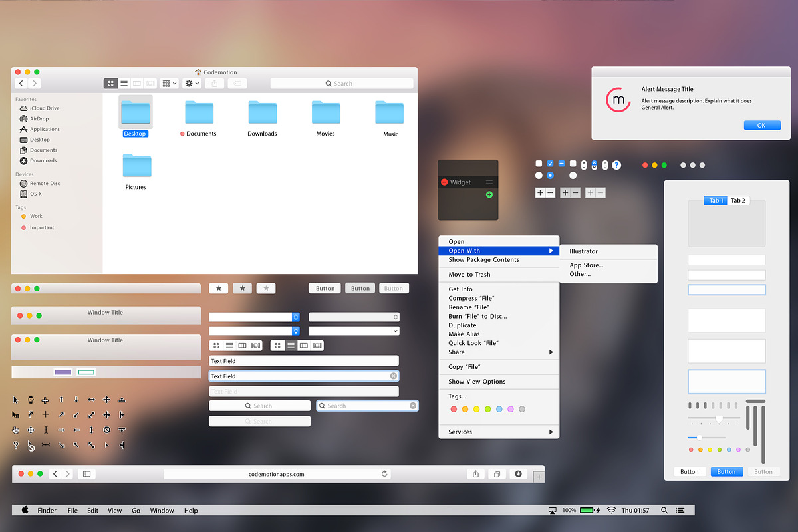Screen dimensions: 798x532
Task: Select AirDrop in Finder sidebar
Action: (35, 119)
